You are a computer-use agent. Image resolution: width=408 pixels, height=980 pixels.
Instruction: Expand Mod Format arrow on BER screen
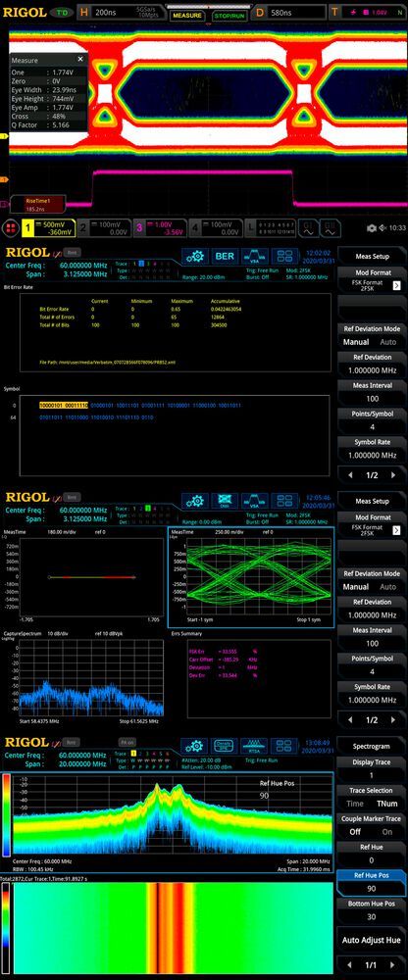(396, 285)
